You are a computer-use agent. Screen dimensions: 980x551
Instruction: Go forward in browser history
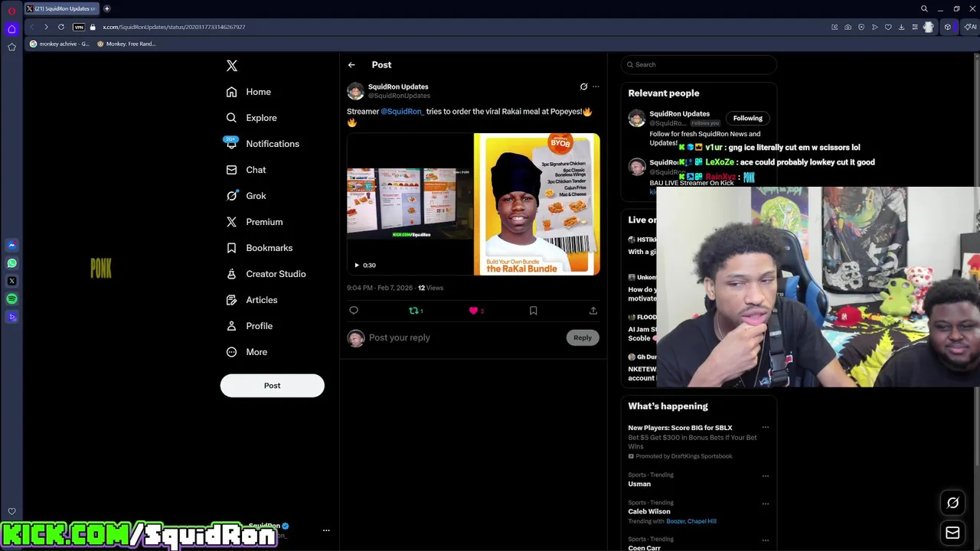46,27
